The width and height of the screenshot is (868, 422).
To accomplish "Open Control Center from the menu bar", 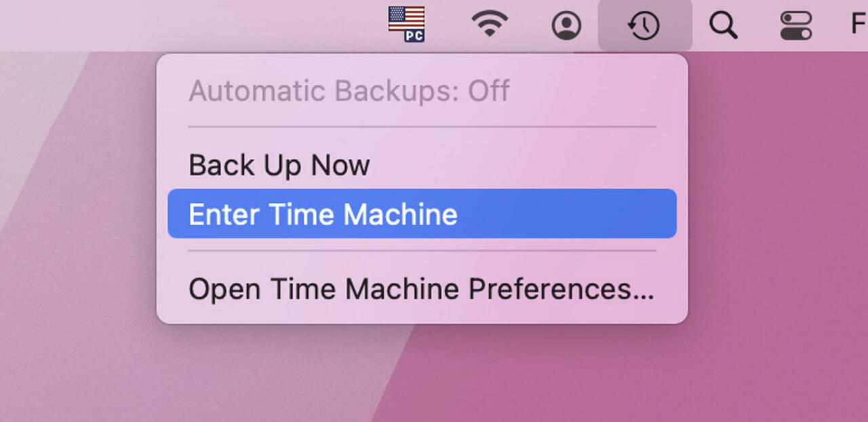I will 796,26.
